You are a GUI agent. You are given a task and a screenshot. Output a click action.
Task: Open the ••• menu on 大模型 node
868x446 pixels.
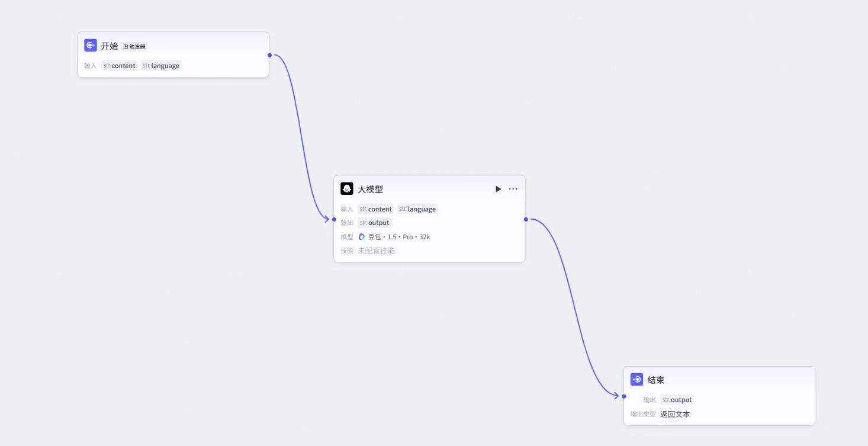[x=513, y=188]
